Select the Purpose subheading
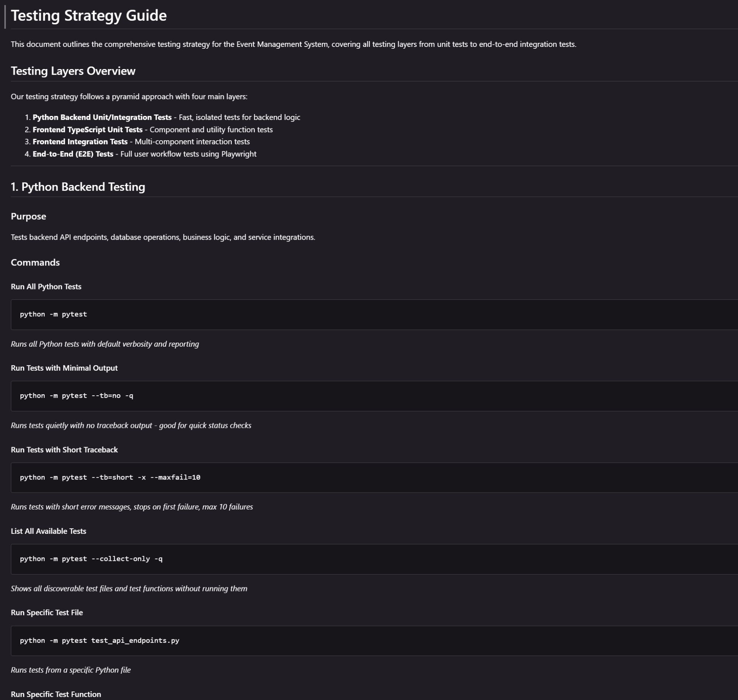The width and height of the screenshot is (738, 700). click(x=28, y=216)
